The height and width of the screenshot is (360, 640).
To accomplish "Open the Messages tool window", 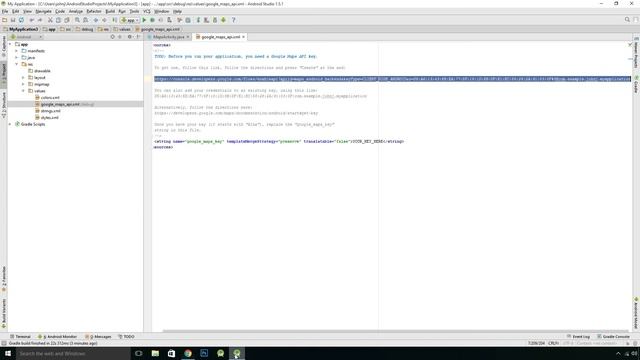I will tap(98, 337).
